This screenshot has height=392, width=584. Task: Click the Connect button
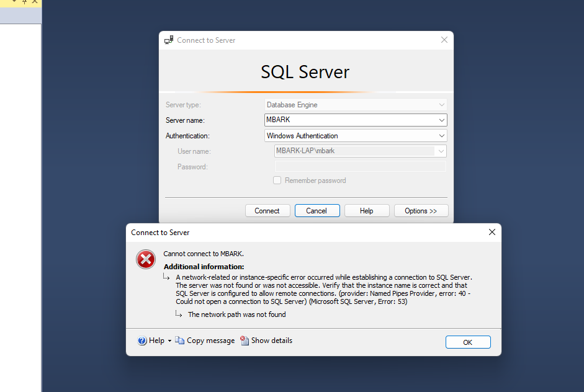click(x=267, y=211)
